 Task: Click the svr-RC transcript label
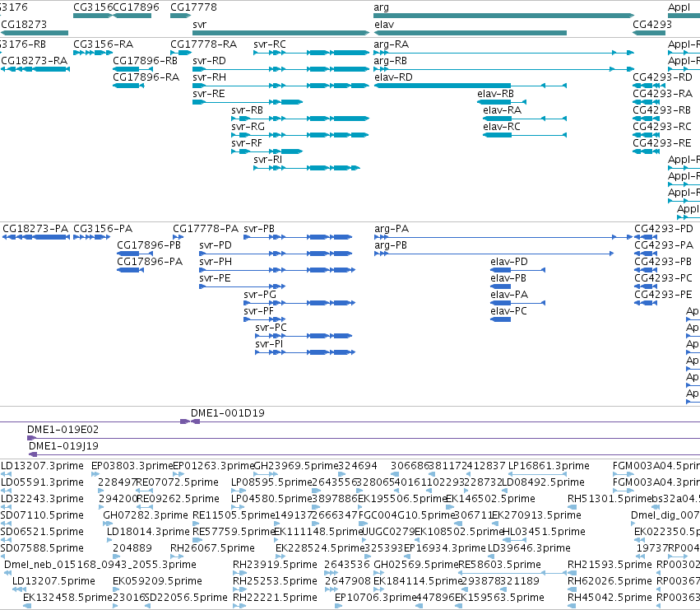[x=270, y=44]
